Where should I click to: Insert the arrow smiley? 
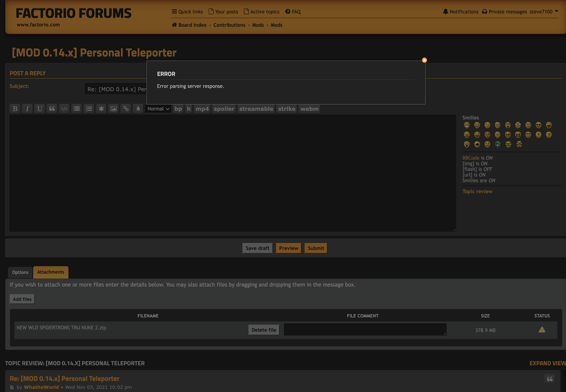477,144
